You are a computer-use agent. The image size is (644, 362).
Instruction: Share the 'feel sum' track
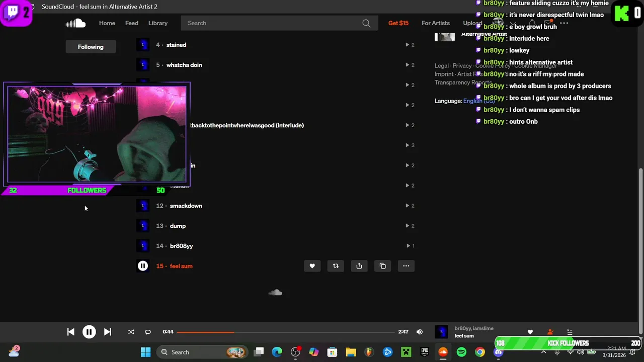[x=359, y=266]
